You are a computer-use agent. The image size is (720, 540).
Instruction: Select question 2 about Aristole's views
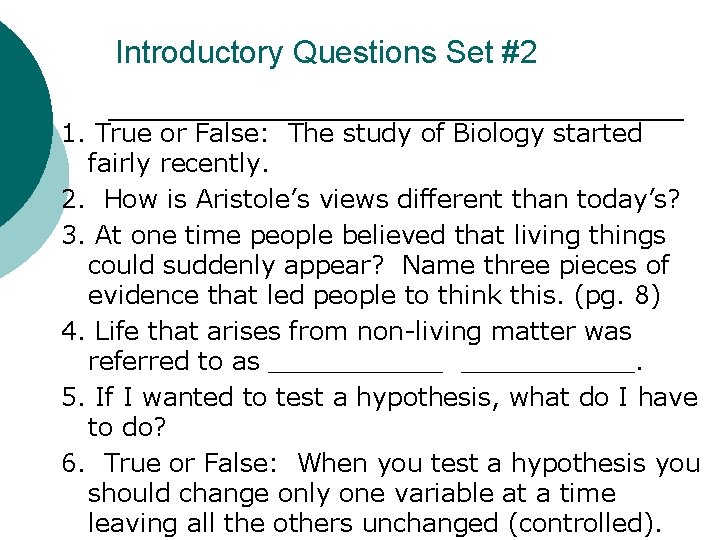coord(370,199)
